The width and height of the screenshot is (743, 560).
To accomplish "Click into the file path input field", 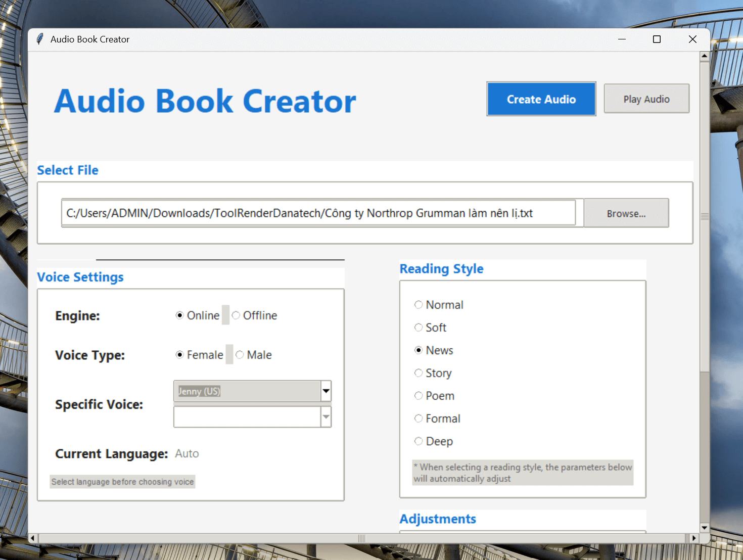I will pyautogui.click(x=318, y=213).
